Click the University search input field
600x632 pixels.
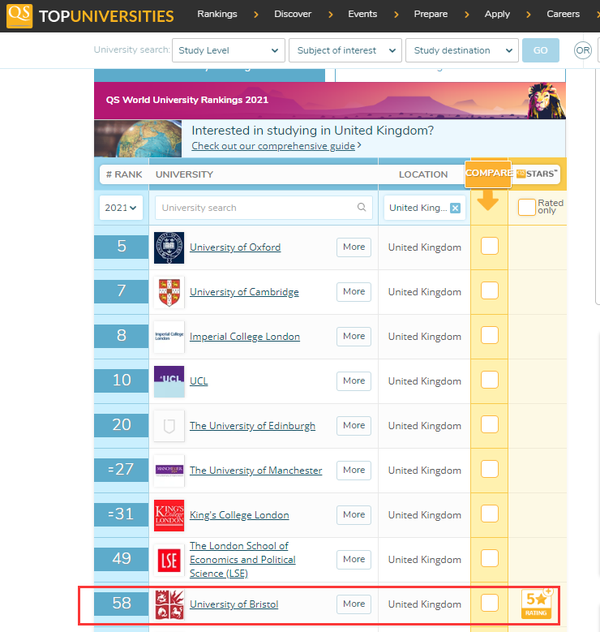click(x=264, y=208)
